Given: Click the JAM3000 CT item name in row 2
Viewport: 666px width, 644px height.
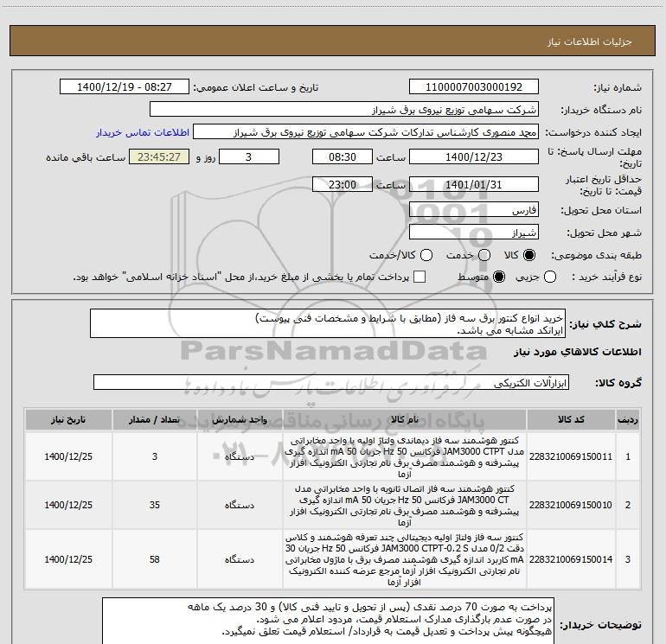Looking at the screenshot, I should 405,505.
